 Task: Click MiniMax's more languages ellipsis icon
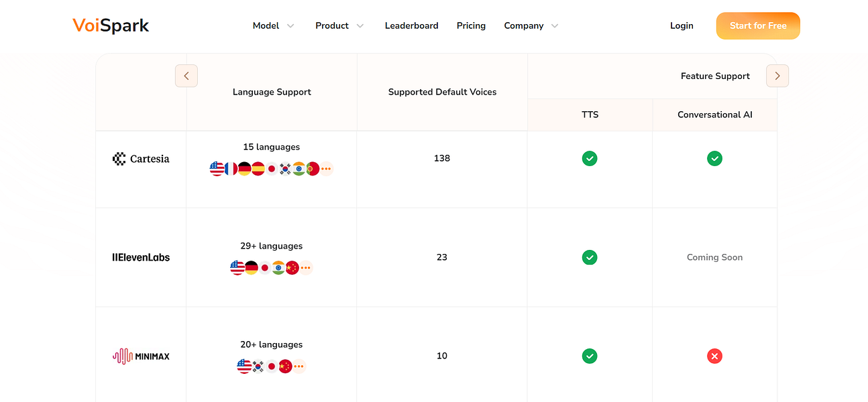click(299, 366)
